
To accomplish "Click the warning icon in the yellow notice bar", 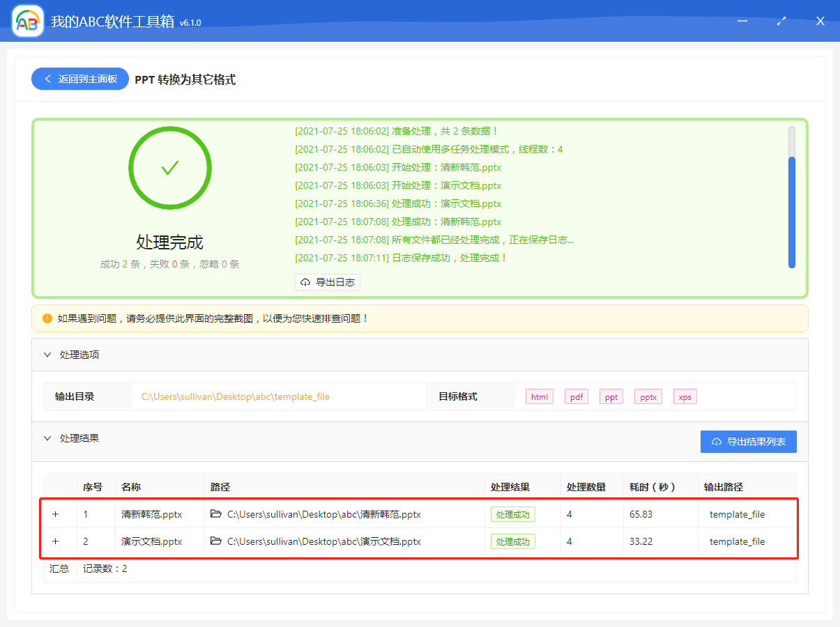I will coord(47,318).
